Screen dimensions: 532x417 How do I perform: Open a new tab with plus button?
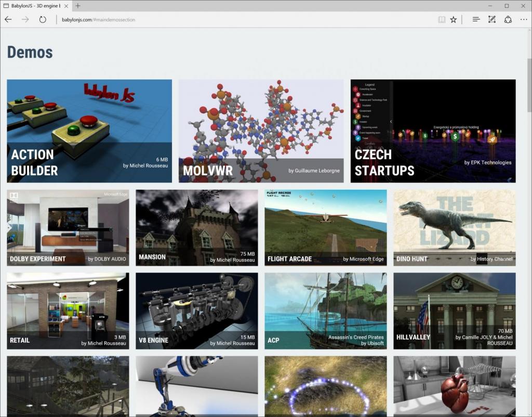click(x=78, y=6)
